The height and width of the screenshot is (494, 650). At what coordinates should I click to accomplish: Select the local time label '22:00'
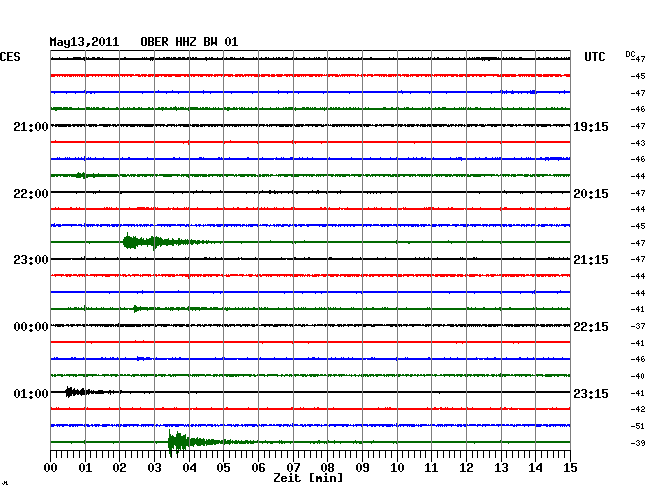31,194
